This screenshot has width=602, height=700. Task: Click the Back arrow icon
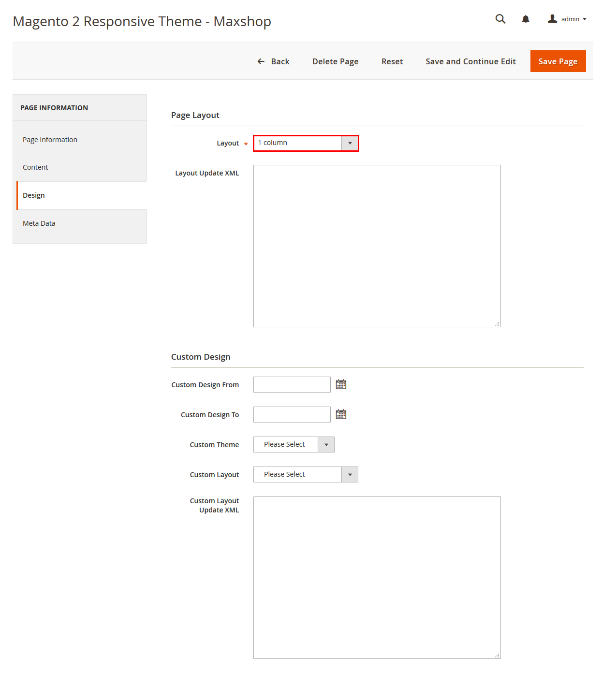[261, 61]
